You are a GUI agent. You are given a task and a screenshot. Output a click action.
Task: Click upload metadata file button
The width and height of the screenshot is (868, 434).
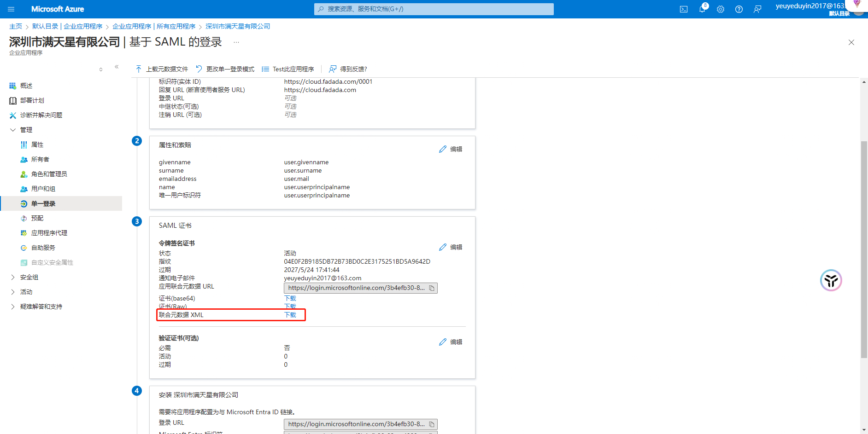click(162, 69)
